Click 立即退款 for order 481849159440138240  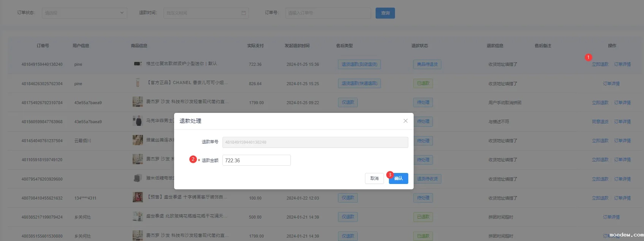600,64
